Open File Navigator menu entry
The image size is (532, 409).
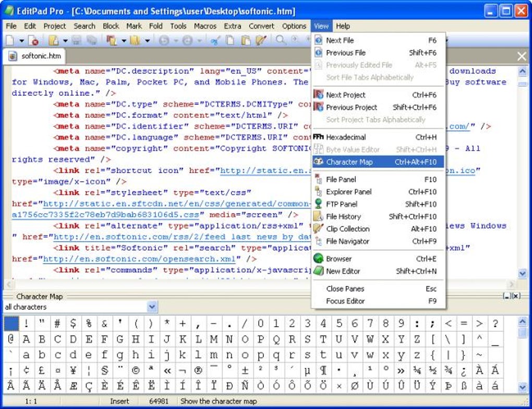click(378, 241)
